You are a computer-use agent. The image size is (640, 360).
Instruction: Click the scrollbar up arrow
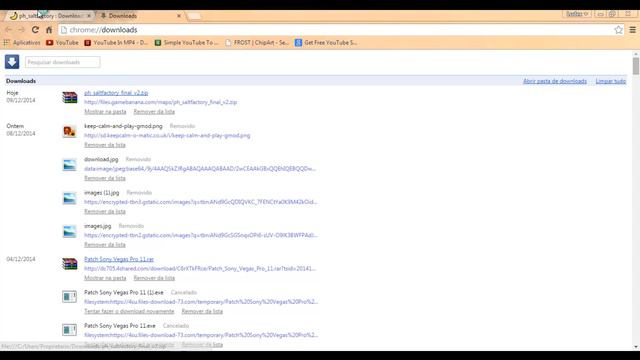[636, 53]
